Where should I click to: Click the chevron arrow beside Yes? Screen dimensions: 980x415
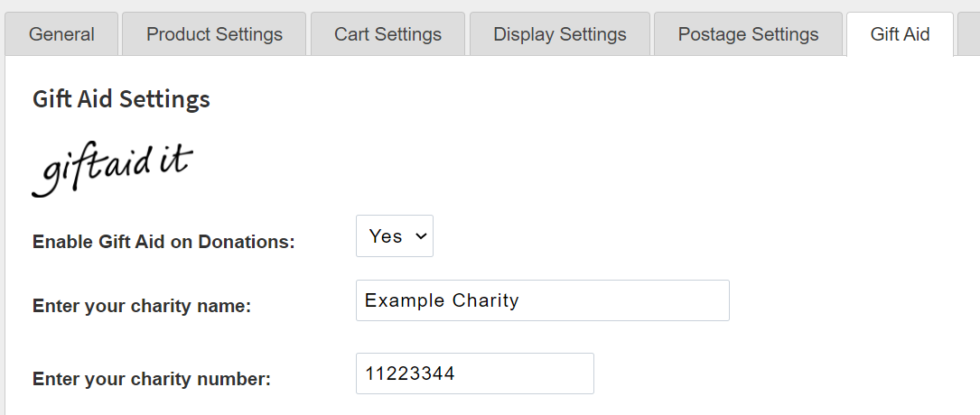coord(419,235)
